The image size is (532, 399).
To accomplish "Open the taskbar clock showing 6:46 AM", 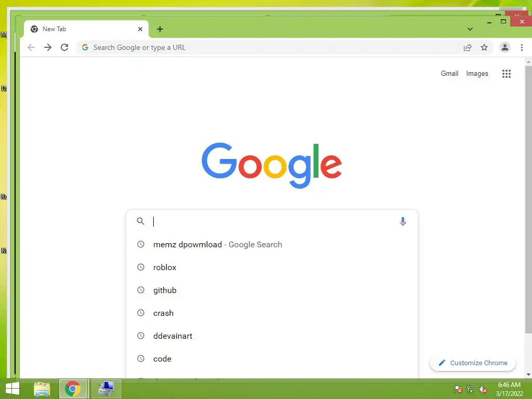I will [x=509, y=389].
